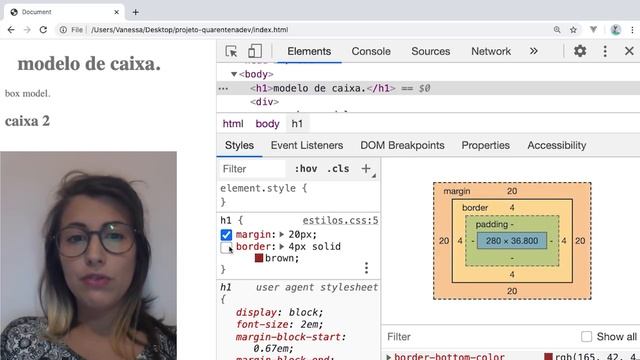Reload the current page
This screenshot has height=360, width=640.
(x=43, y=30)
